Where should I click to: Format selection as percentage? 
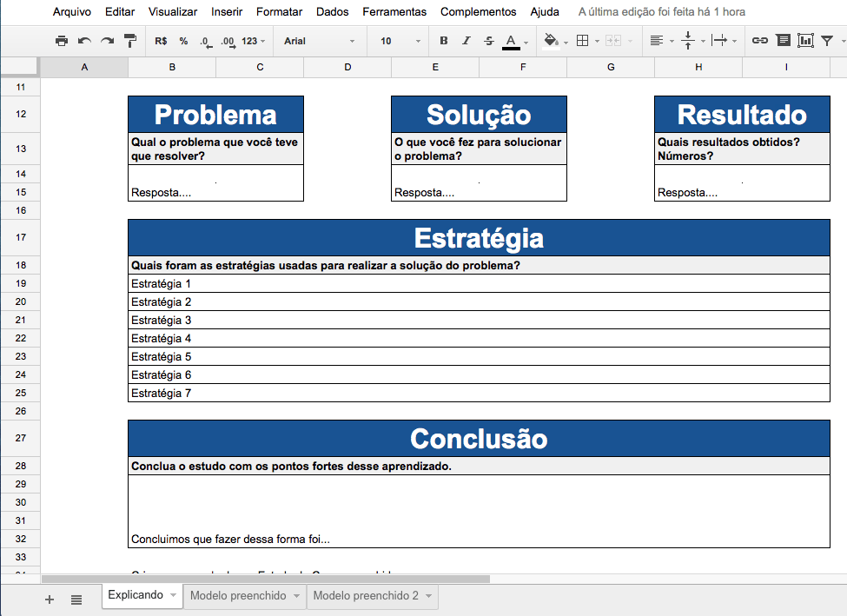(x=184, y=40)
